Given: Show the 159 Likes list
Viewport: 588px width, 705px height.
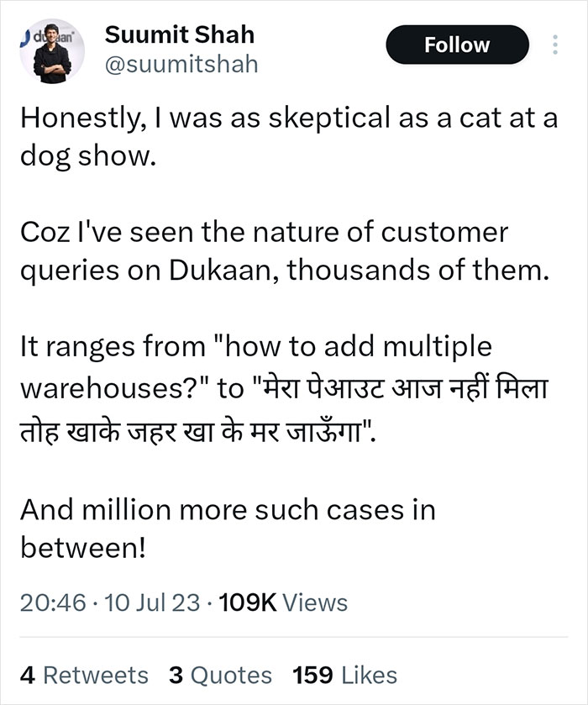Looking at the screenshot, I should [344, 676].
